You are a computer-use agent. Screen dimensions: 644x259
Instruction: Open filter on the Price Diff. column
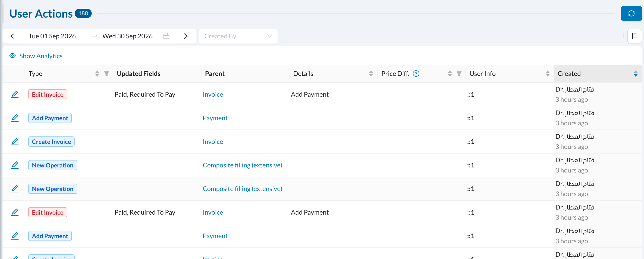[x=459, y=74]
